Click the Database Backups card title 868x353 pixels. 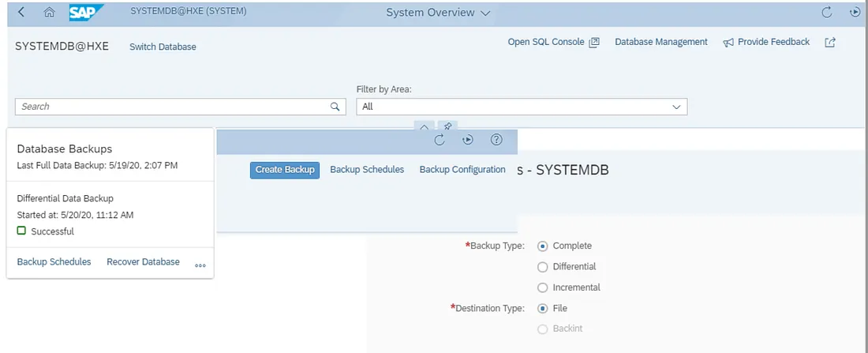click(x=65, y=149)
